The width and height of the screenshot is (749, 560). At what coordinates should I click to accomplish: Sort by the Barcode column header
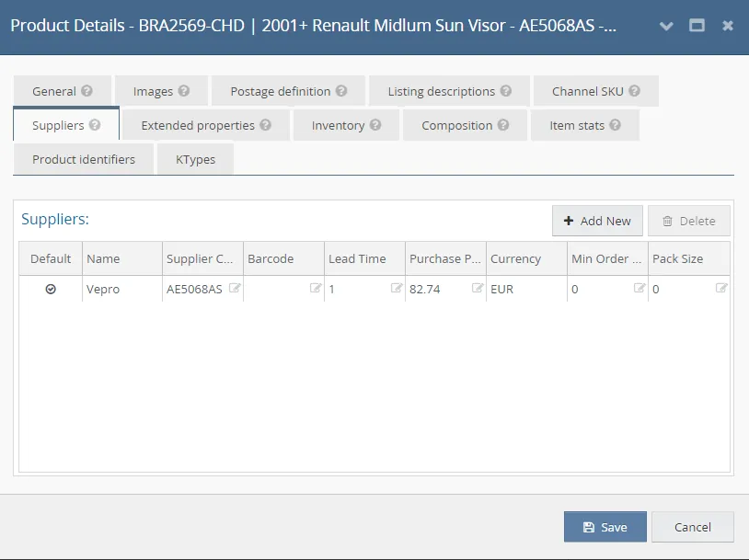tap(283, 258)
